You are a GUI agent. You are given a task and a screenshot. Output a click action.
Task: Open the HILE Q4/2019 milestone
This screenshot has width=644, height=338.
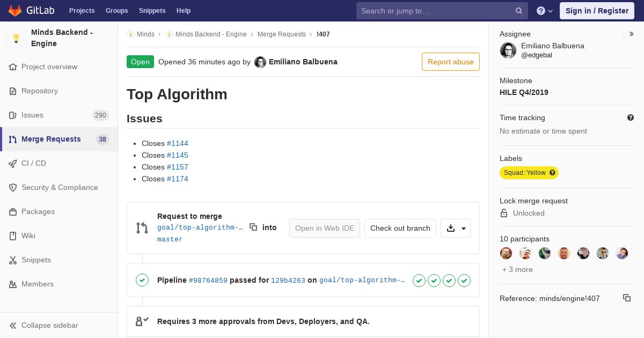[x=524, y=92]
